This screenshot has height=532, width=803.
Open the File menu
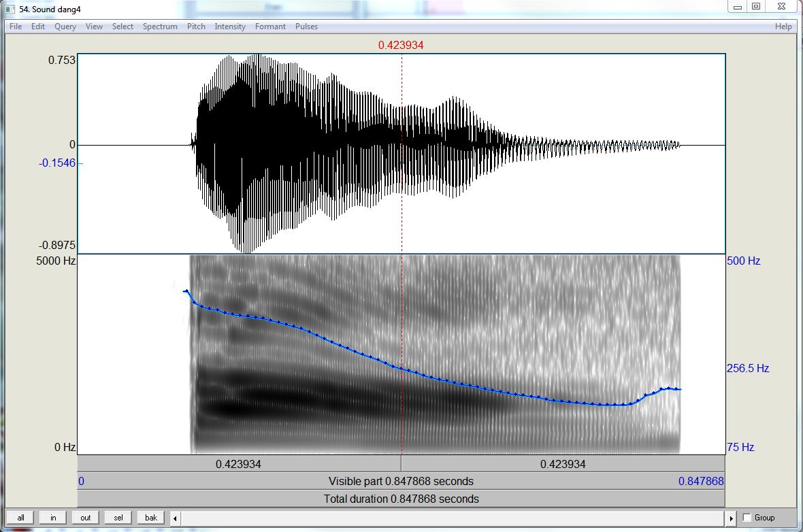(x=16, y=27)
